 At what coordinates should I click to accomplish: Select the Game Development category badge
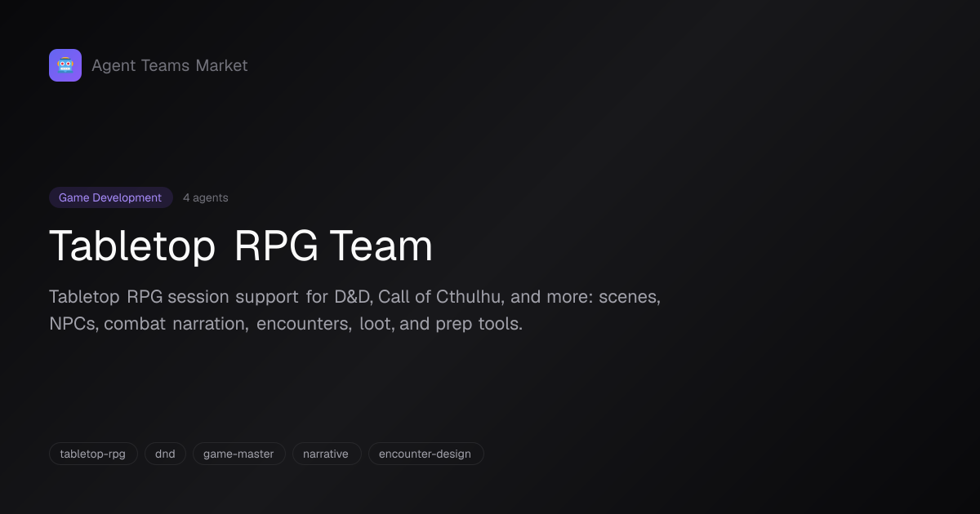(x=110, y=197)
